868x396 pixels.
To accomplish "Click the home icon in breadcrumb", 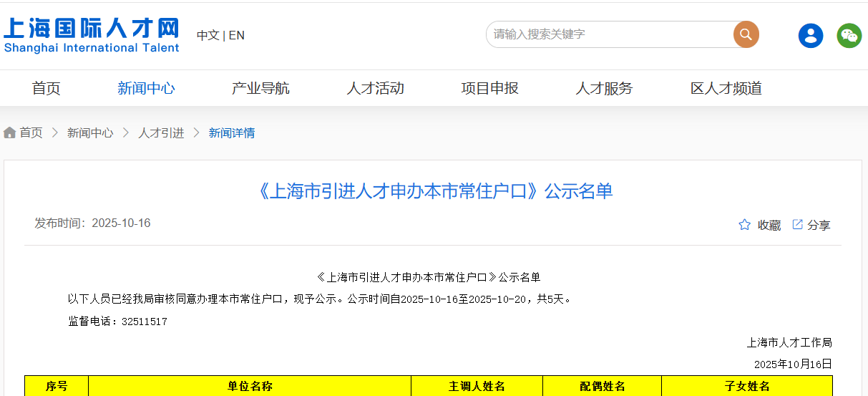I will click(x=10, y=132).
